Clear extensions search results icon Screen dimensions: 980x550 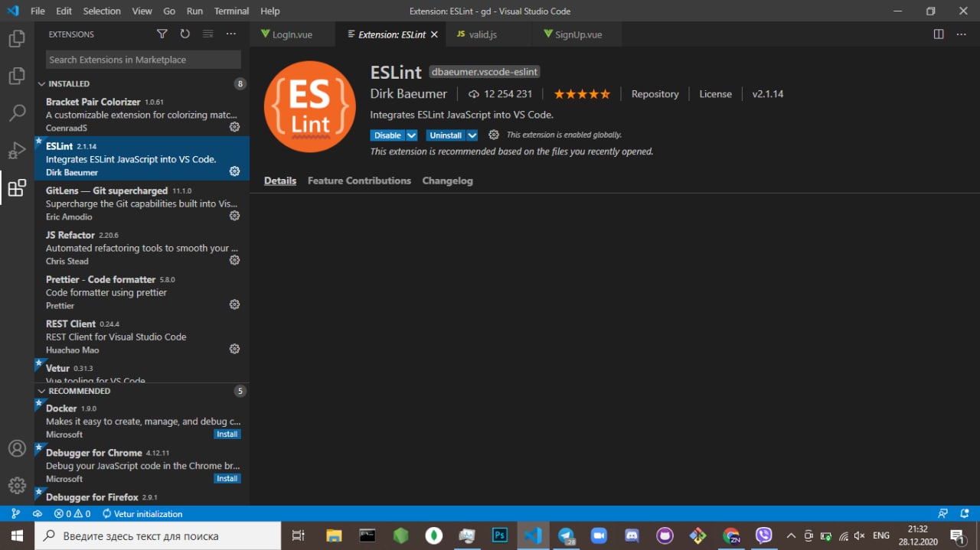point(207,34)
